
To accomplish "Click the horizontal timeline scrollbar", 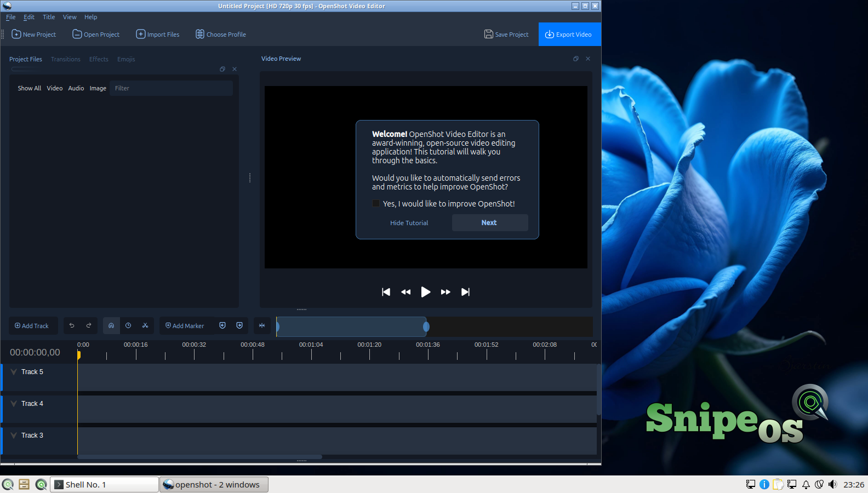I will [200, 457].
